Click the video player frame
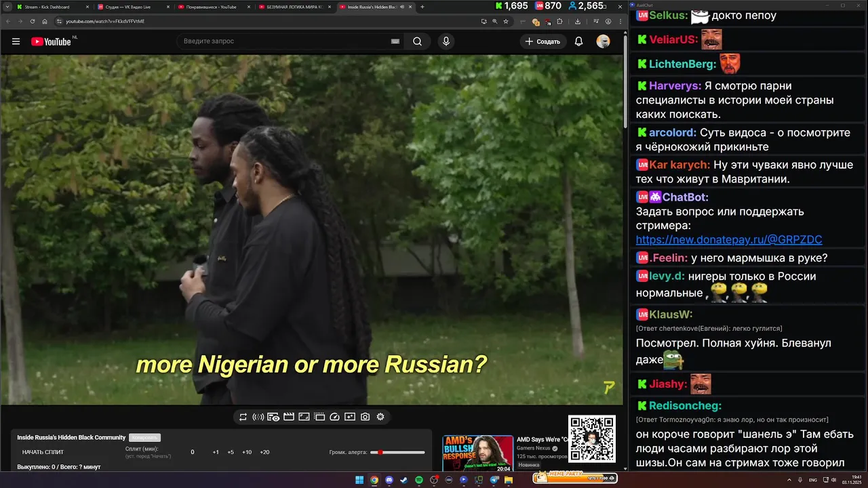The width and height of the screenshot is (868, 488). [311, 230]
